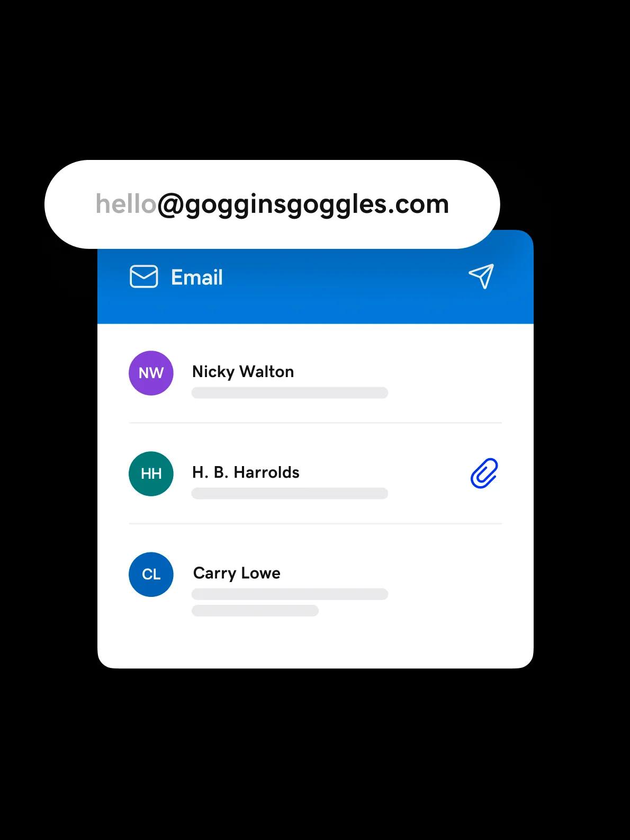Click the paper plane send icon
630x840 pixels.
point(481,276)
